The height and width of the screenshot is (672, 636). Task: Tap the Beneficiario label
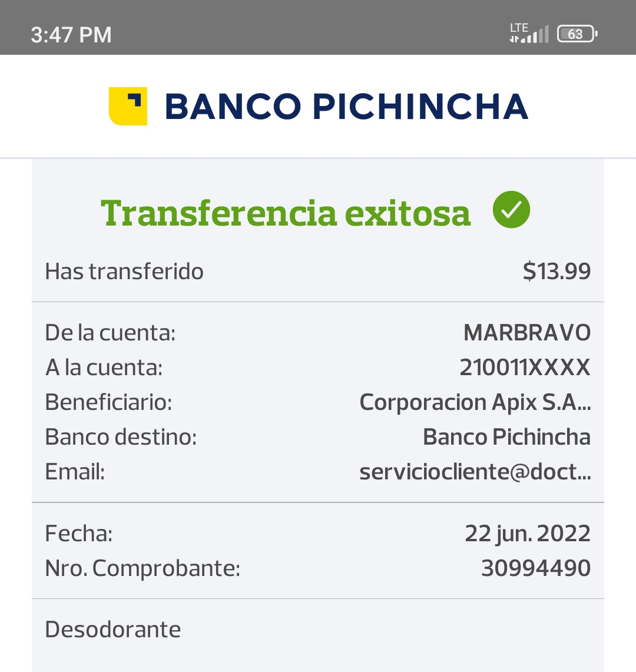[x=108, y=402]
